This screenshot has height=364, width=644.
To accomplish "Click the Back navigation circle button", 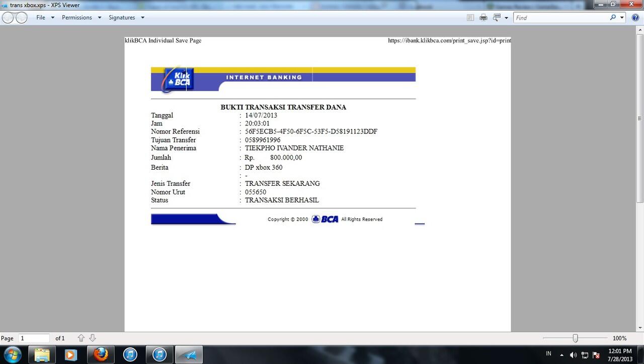I will click(8, 18).
